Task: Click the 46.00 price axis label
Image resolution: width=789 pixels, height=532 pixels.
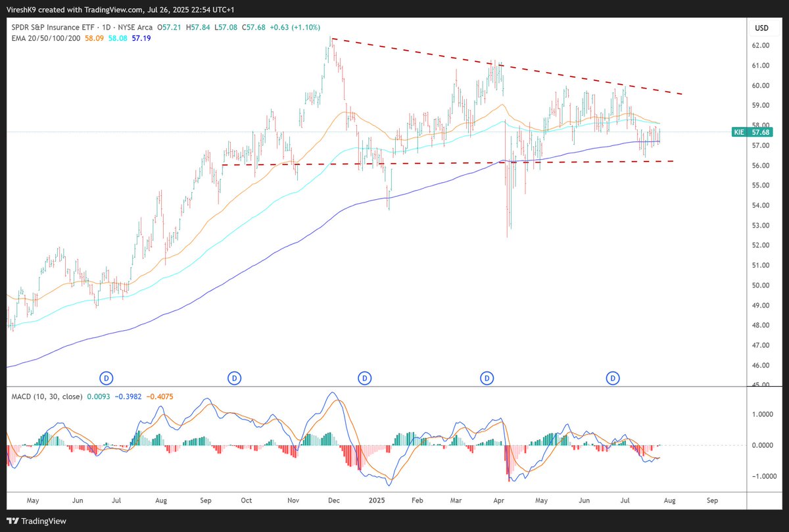Action: click(x=761, y=366)
